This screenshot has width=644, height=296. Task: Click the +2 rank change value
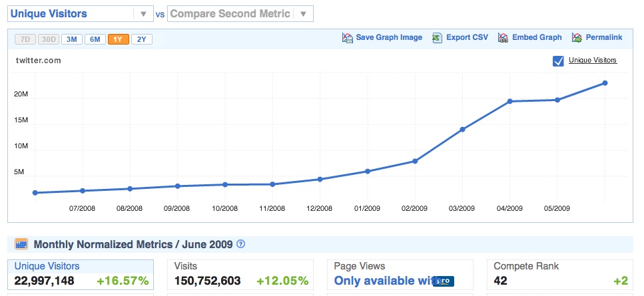[x=621, y=281]
